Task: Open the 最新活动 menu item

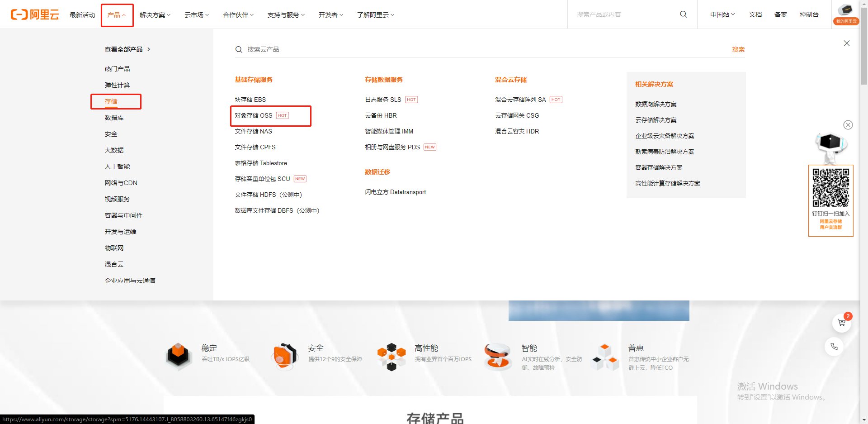Action: pyautogui.click(x=82, y=15)
